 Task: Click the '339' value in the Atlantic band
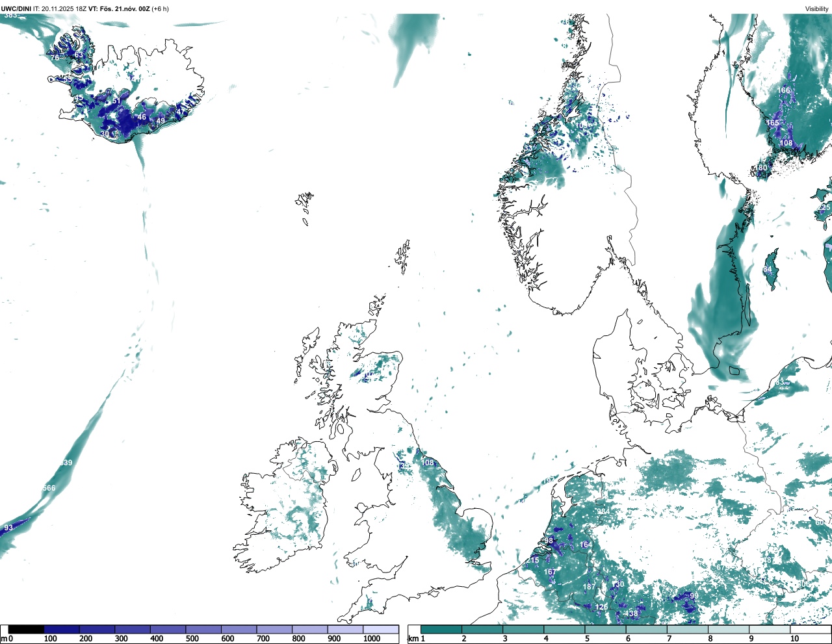pos(66,463)
